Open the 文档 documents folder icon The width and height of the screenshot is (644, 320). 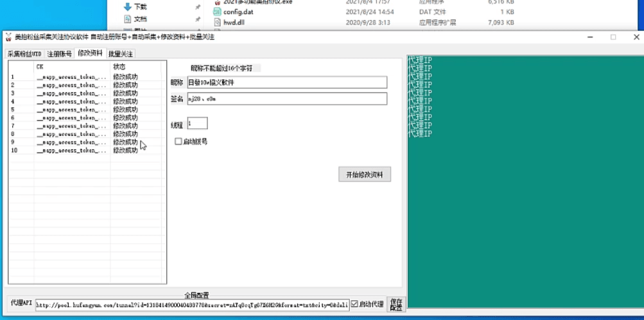pyautogui.click(x=127, y=19)
